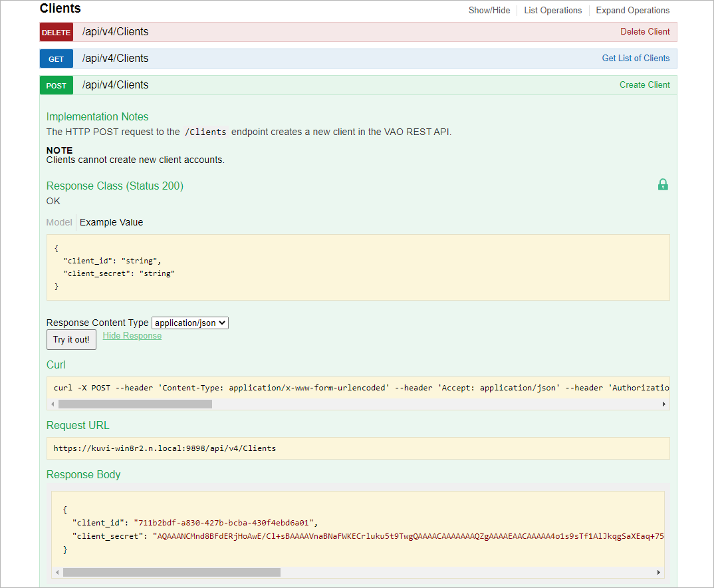Click the Response Body scrollbar left arrow
Screen dimensions: 714x588
coord(57,572)
